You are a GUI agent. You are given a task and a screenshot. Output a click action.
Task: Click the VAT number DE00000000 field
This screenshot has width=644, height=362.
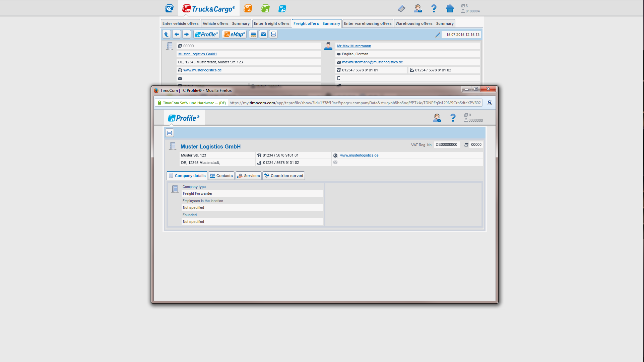point(446,145)
